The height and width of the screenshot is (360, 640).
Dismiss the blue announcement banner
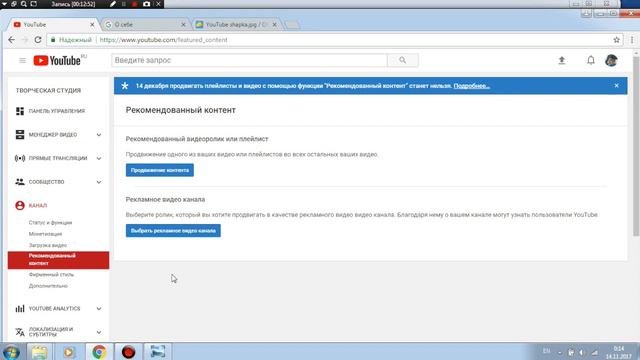(x=616, y=86)
